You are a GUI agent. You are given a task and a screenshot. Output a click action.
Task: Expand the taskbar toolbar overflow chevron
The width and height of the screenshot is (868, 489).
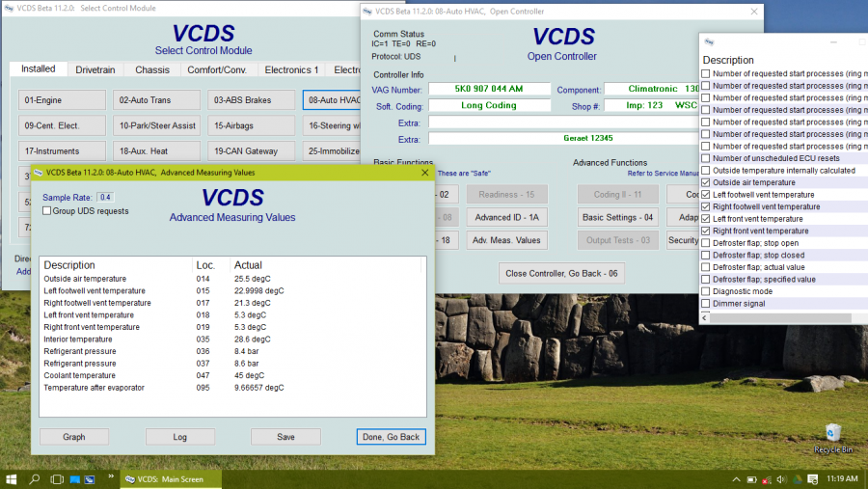[x=111, y=476]
